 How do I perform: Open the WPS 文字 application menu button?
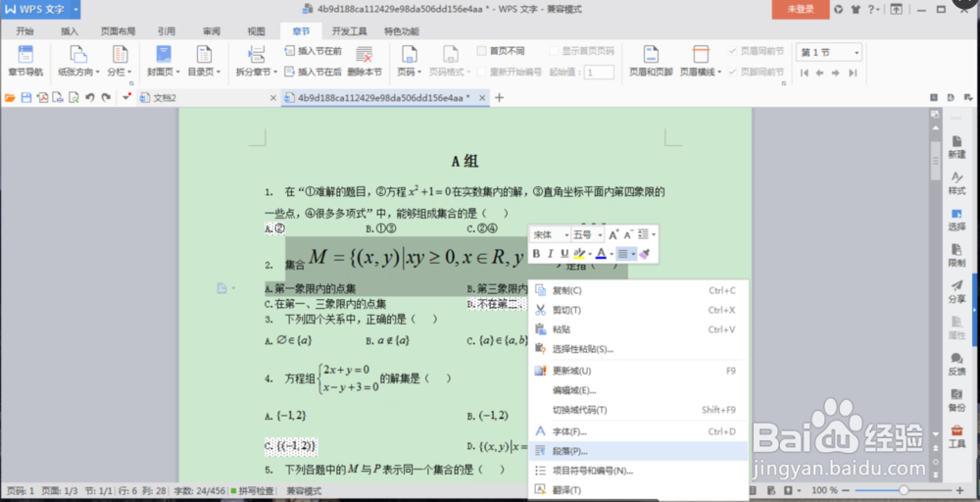[x=40, y=10]
